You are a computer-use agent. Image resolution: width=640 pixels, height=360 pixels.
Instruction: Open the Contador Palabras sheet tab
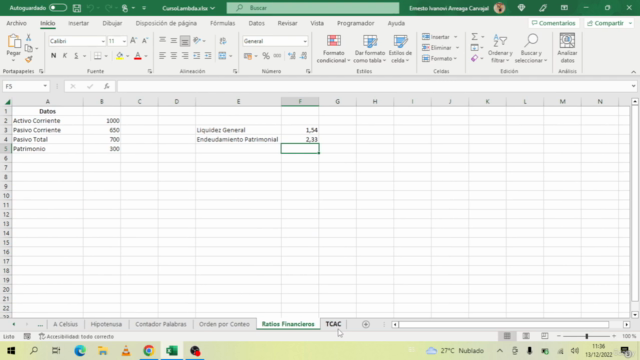coord(161,324)
